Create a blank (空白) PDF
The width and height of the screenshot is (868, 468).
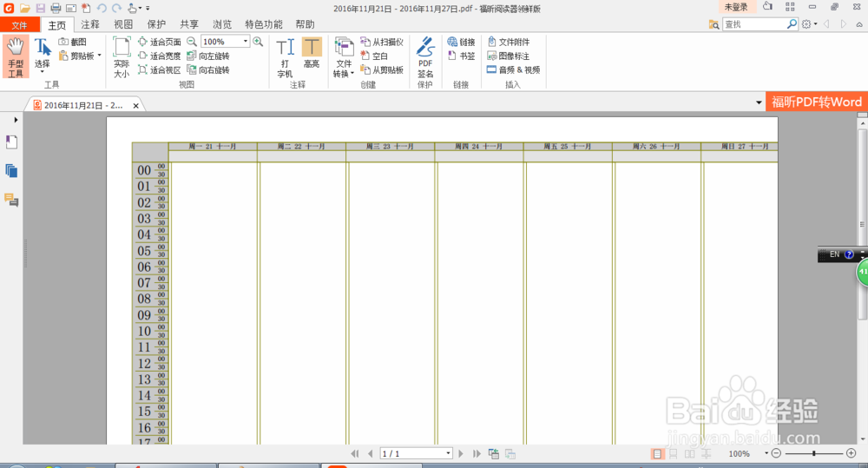374,56
